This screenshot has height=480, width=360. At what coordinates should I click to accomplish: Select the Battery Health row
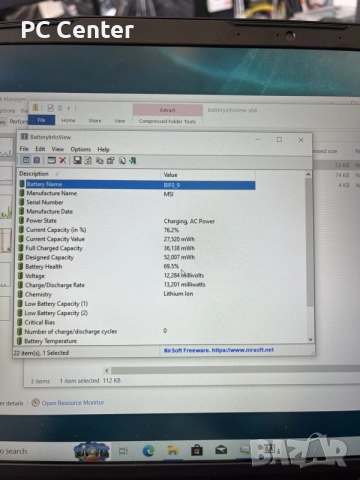(x=137, y=266)
